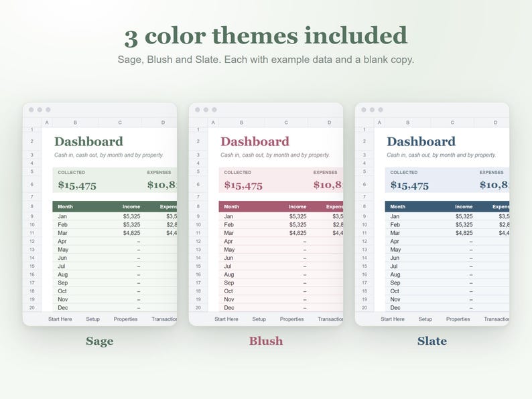Click row number 2 in Sage sheet
Screen dimensions: 532x399
click(x=32, y=141)
